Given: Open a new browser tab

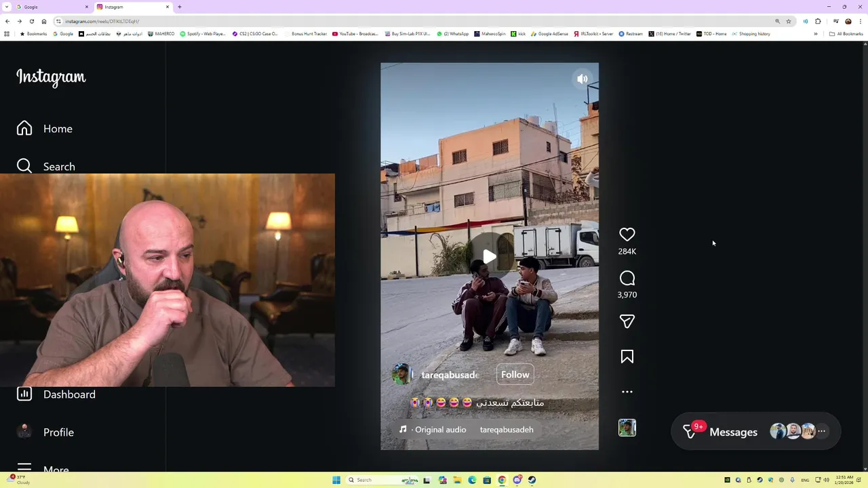Looking at the screenshot, I should 180,7.
